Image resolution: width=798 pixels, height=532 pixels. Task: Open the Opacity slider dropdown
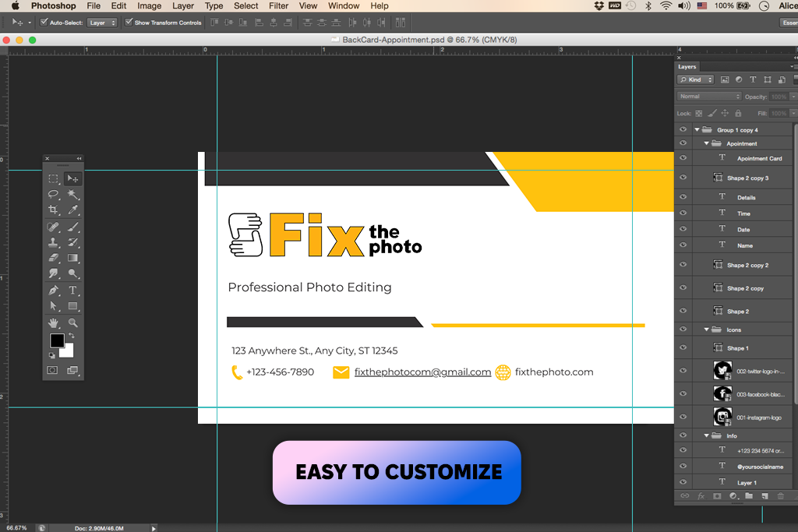coord(793,97)
